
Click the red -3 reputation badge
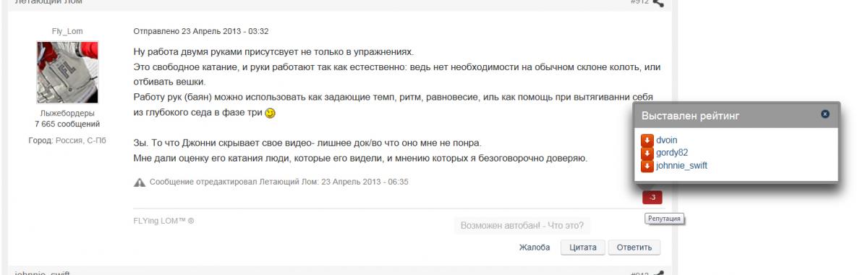[652, 198]
